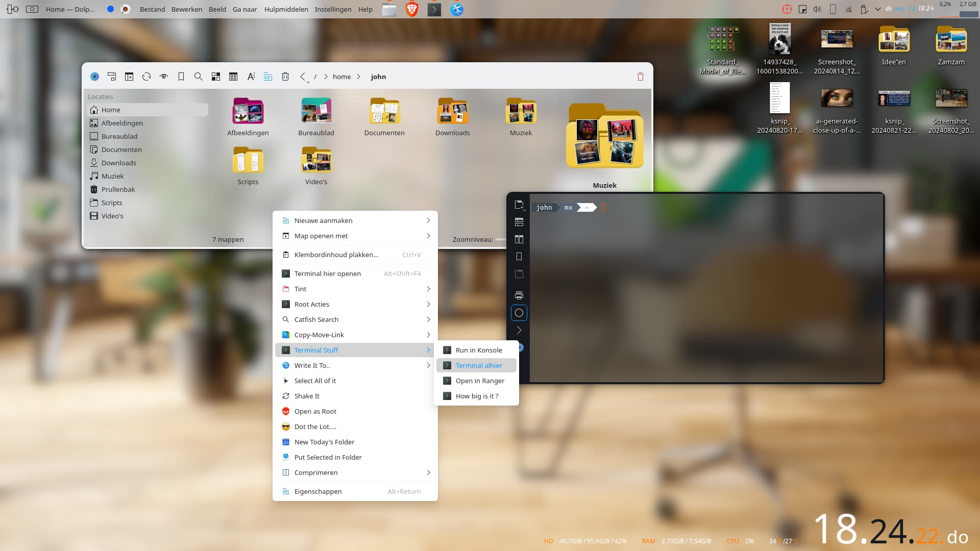Toggle hidden files with the eye icon
The image size is (980, 551).
pos(164,77)
